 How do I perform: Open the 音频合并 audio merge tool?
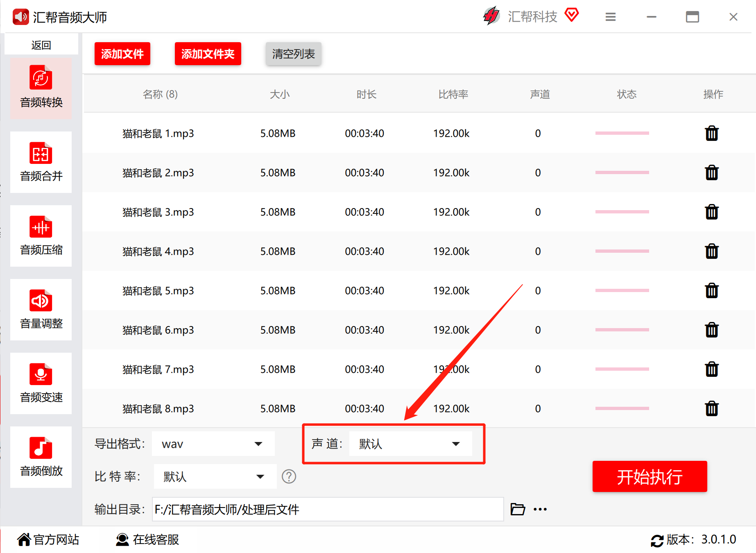pyautogui.click(x=41, y=162)
